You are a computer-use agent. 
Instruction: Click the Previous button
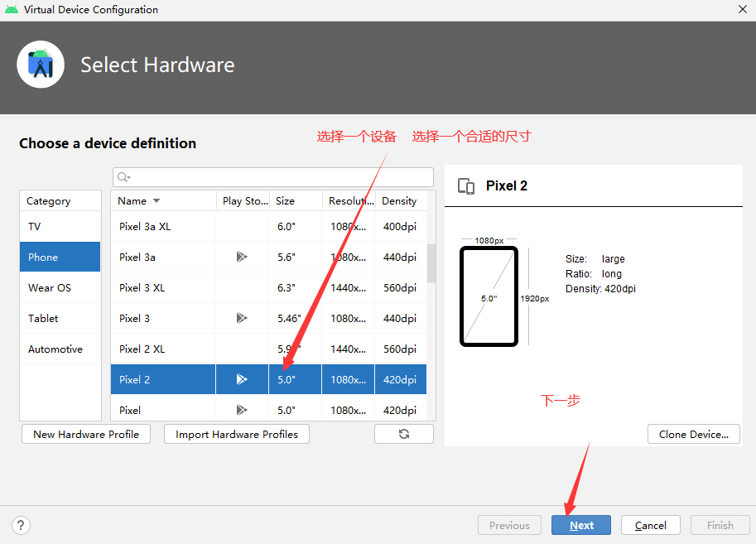[509, 525]
